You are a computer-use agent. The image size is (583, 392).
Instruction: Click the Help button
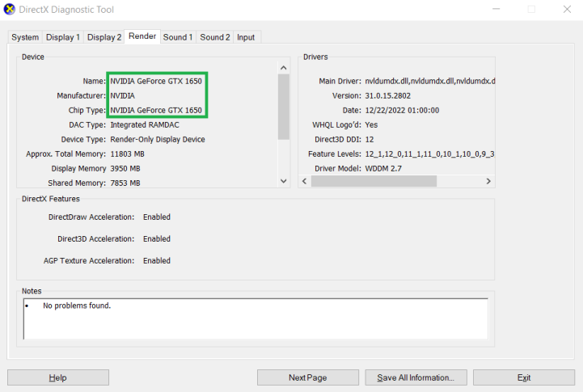pyautogui.click(x=58, y=377)
